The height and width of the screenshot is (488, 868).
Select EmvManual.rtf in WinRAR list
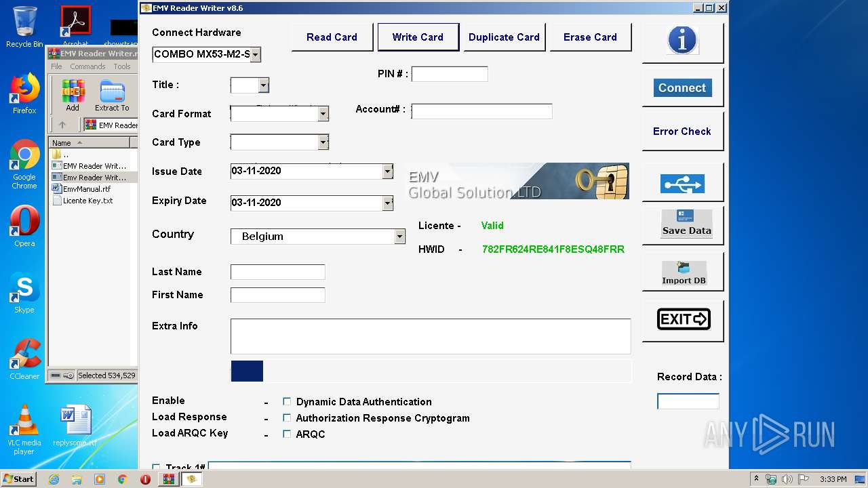tap(87, 189)
